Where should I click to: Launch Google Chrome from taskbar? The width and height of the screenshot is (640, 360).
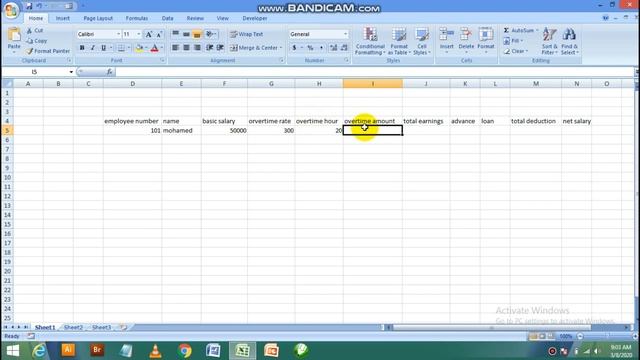[x=184, y=351]
